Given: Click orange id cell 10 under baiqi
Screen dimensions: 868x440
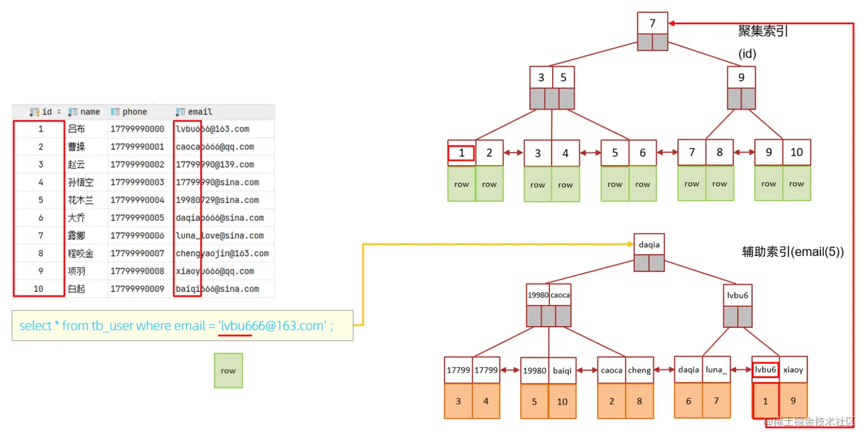Looking at the screenshot, I should pyautogui.click(x=563, y=402).
